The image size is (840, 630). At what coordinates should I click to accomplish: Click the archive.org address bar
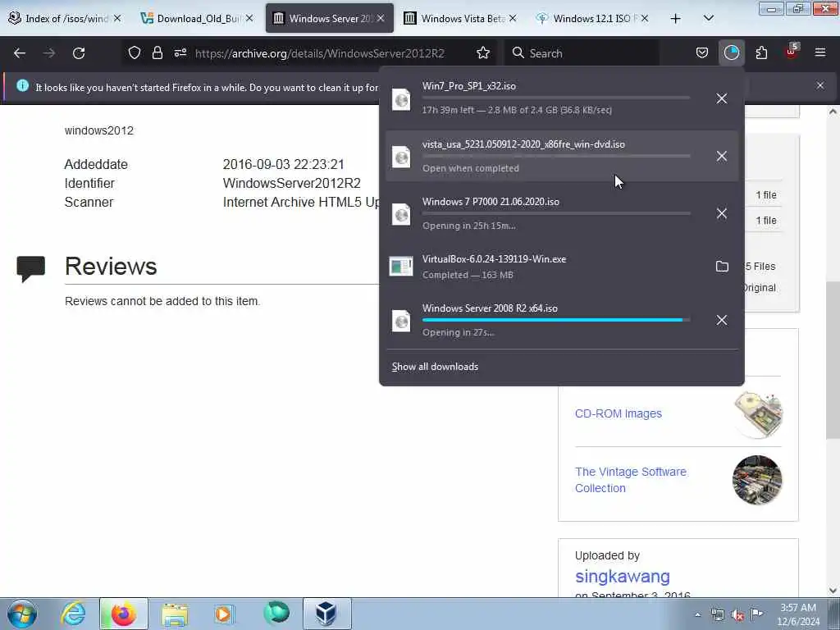[319, 53]
